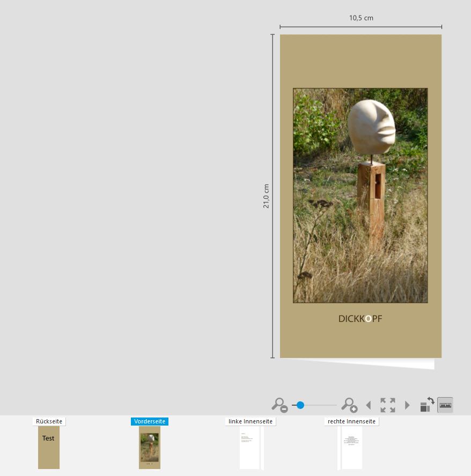
Task: Click the 10,5 cm width dimension label
Action: [361, 18]
